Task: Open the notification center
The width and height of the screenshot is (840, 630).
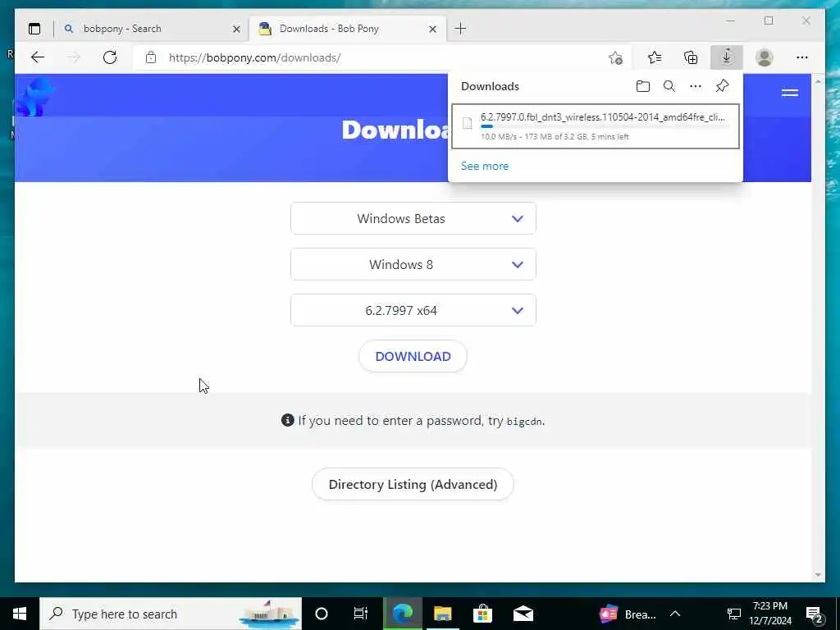Action: 815,614
